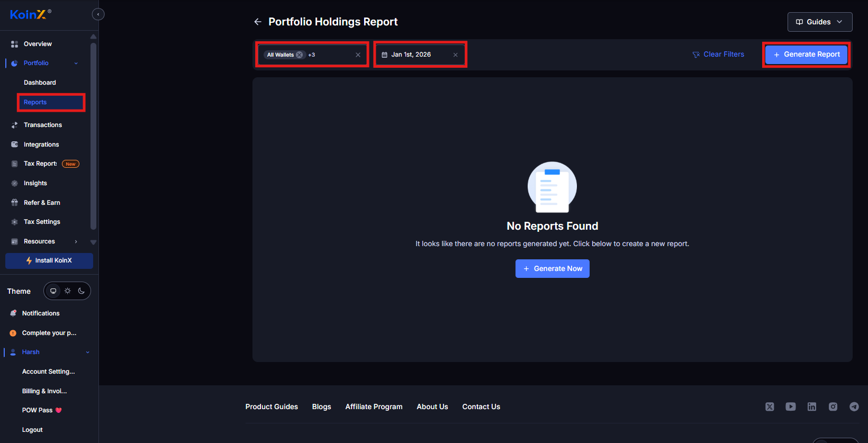Go back with the left arrow by the title
The width and height of the screenshot is (868, 443).
pos(258,22)
